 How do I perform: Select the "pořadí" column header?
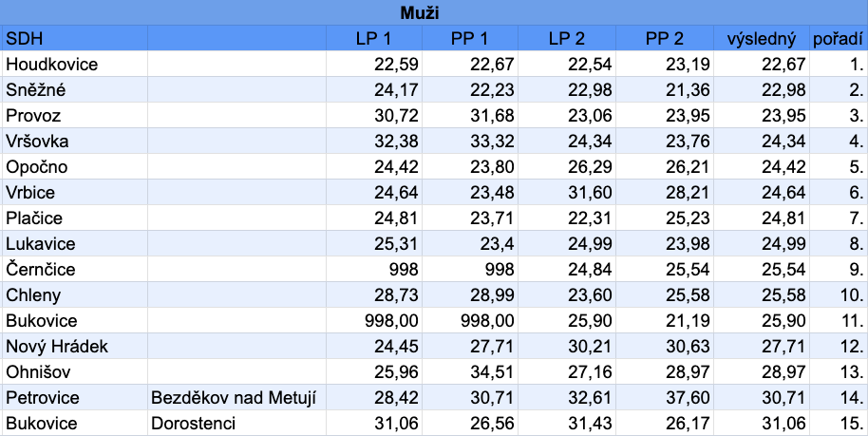tap(838, 39)
